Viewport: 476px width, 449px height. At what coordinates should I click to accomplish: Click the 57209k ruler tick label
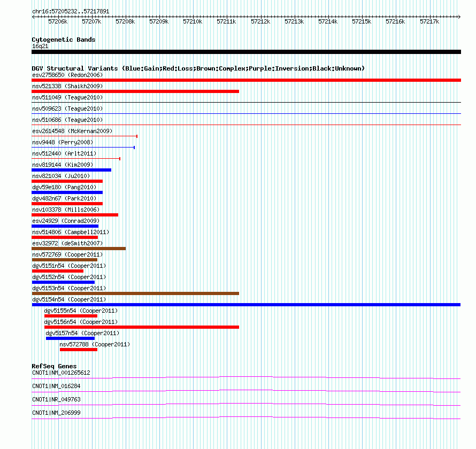click(159, 21)
